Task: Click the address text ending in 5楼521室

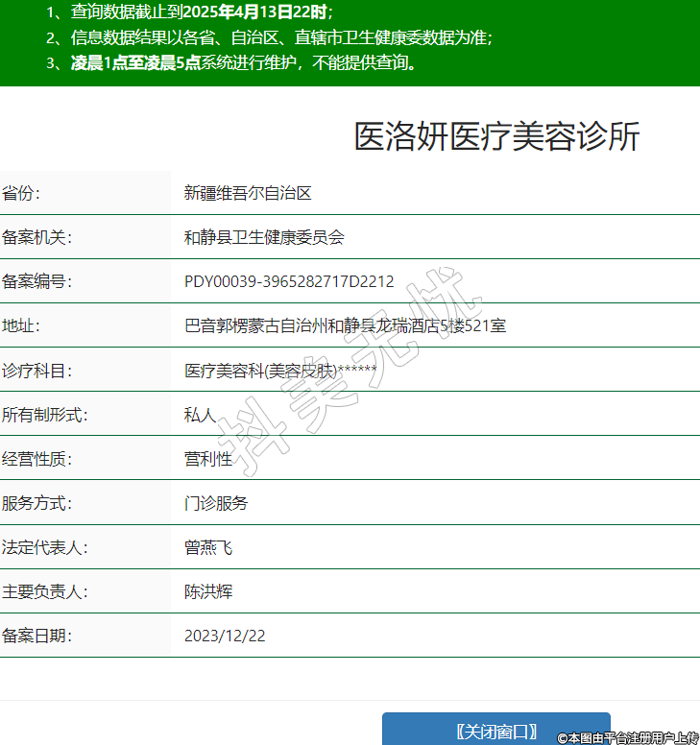Action: click(345, 326)
